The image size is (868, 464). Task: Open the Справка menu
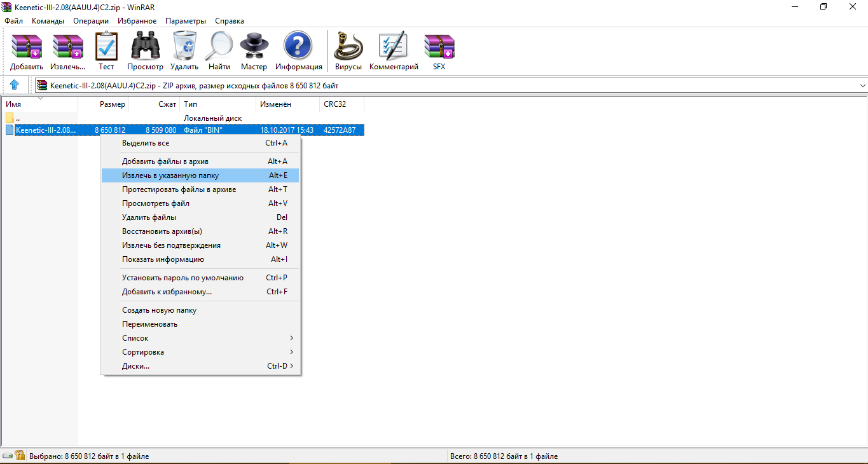[x=230, y=21]
